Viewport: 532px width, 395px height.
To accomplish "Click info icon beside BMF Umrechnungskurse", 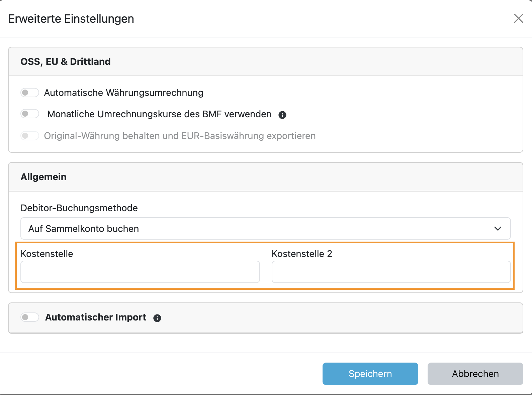I will point(282,115).
